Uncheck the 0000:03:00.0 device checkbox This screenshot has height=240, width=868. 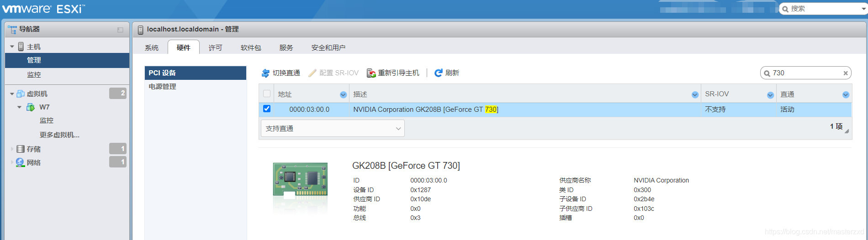pyautogui.click(x=267, y=109)
